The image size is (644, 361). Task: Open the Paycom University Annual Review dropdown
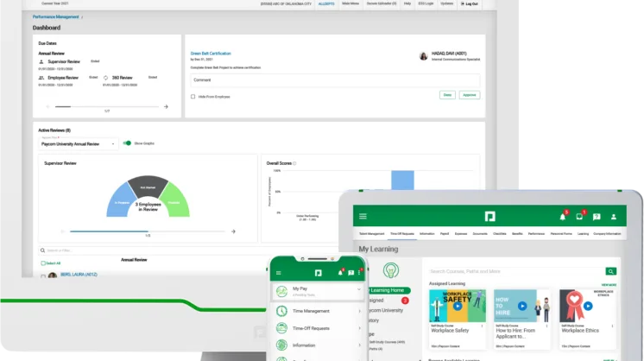78,144
